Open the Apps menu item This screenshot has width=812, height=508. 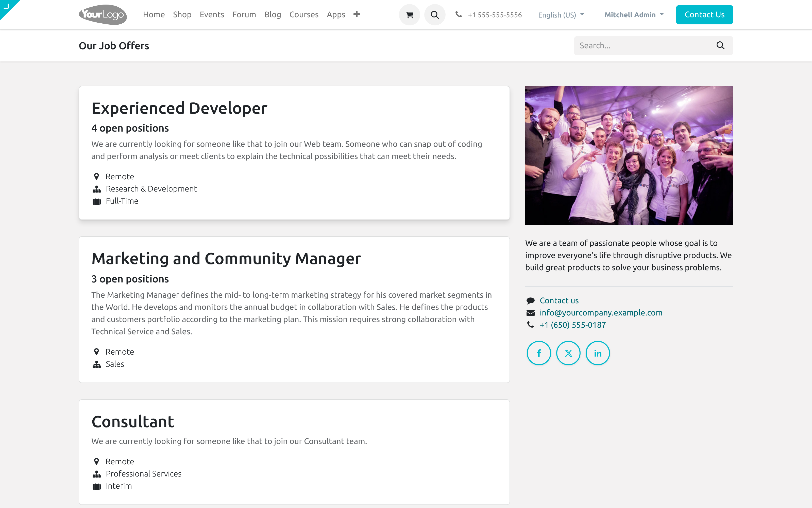point(336,14)
